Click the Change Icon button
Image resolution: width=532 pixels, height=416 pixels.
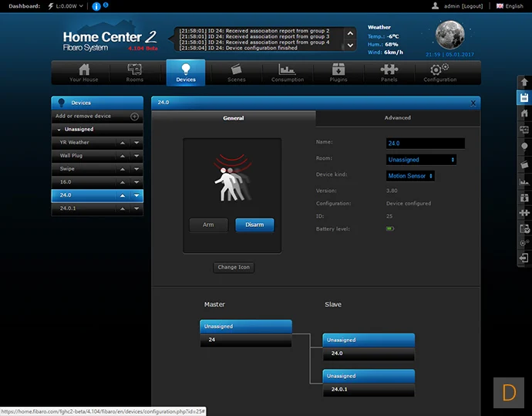(234, 267)
